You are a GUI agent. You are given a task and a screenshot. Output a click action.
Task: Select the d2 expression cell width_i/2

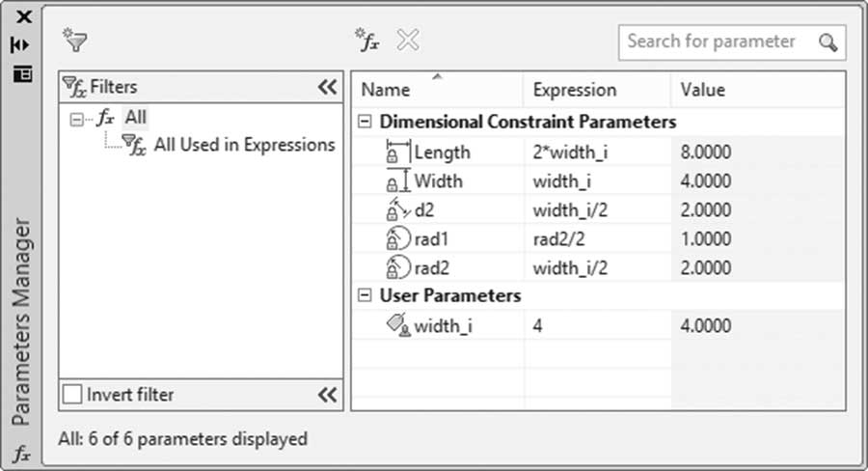coord(597,210)
